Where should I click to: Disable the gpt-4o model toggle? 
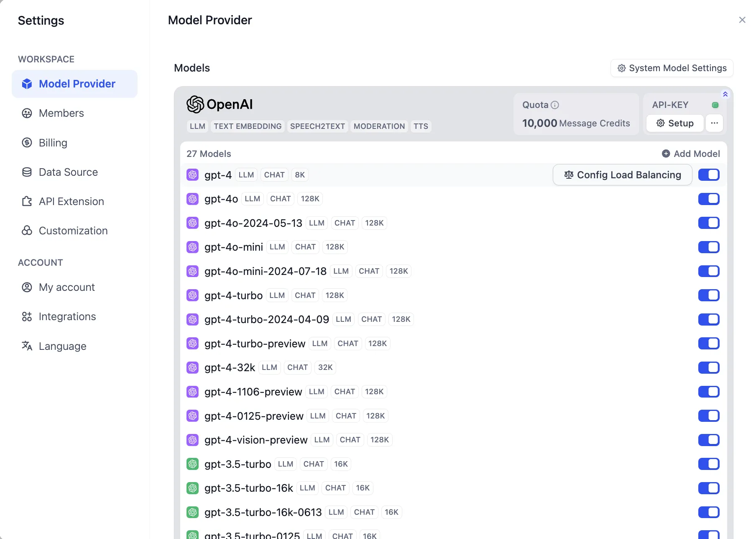(709, 199)
